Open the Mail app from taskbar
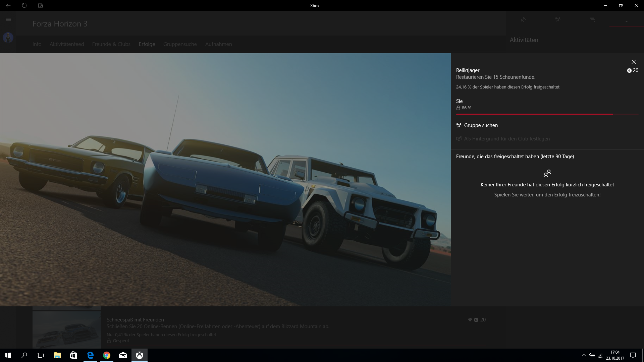 coord(123,355)
